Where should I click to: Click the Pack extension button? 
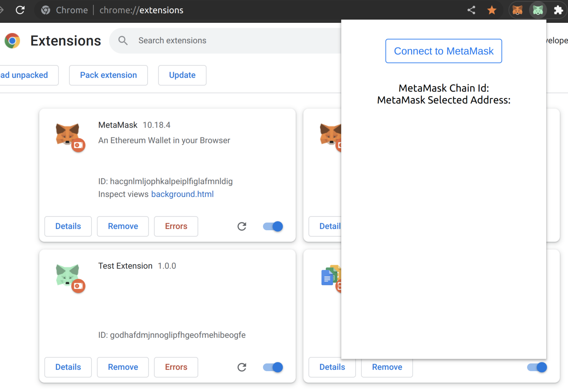(108, 75)
